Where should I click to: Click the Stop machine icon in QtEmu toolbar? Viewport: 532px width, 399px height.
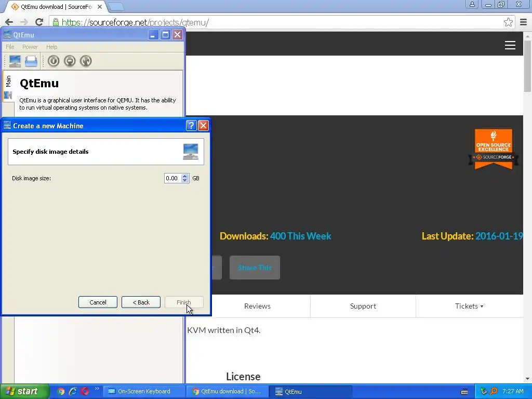point(70,61)
